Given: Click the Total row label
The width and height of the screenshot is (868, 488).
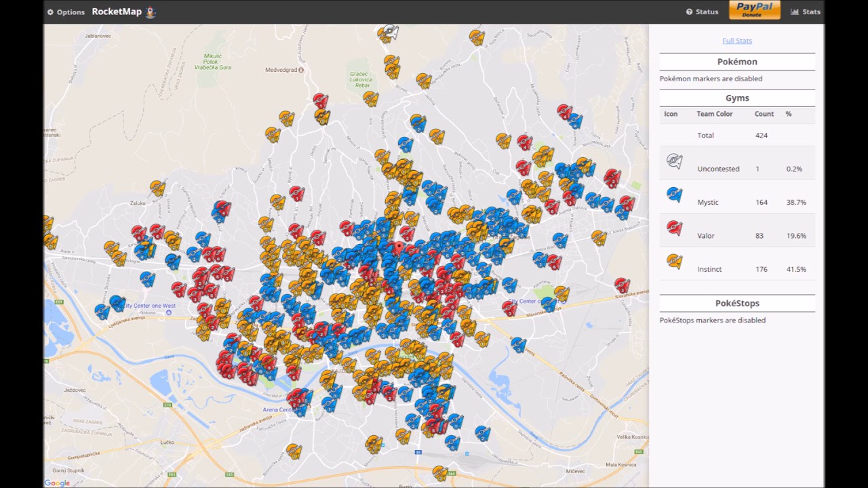Looking at the screenshot, I should click(705, 136).
